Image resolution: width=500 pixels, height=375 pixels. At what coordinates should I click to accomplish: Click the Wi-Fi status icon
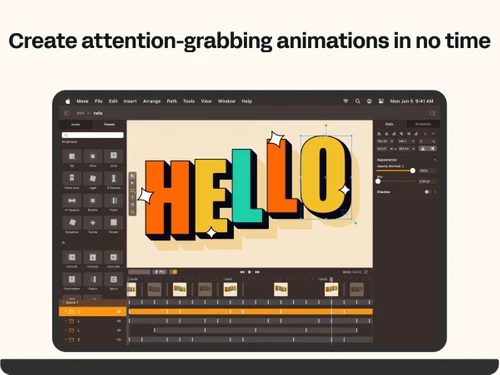click(346, 101)
